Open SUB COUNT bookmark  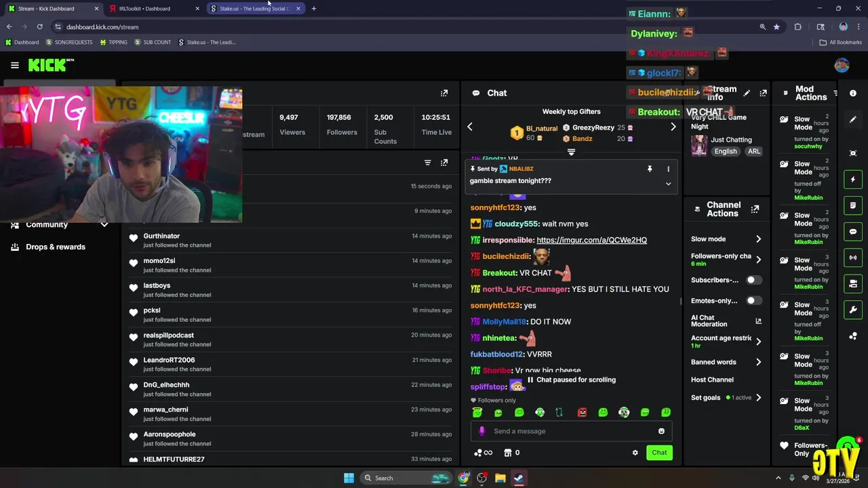pos(153,42)
